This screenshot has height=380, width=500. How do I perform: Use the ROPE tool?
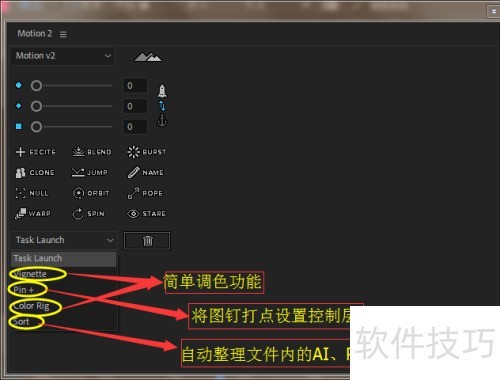pyautogui.click(x=145, y=193)
